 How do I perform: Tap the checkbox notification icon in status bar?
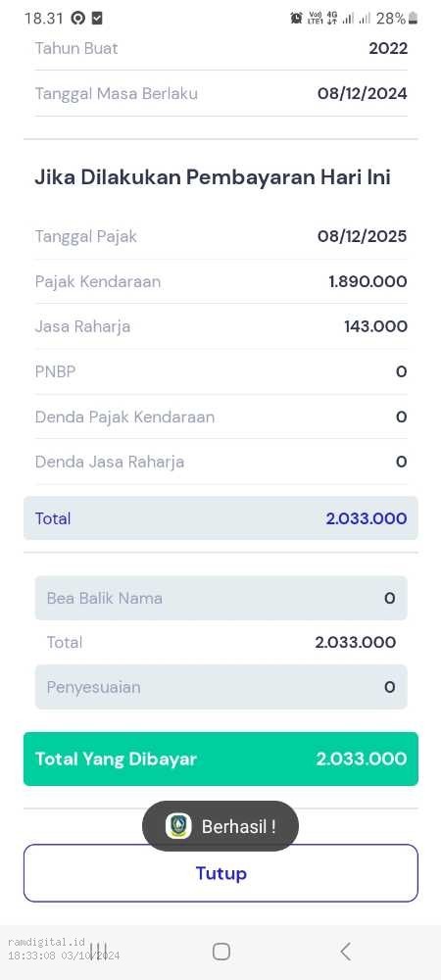(x=96, y=18)
